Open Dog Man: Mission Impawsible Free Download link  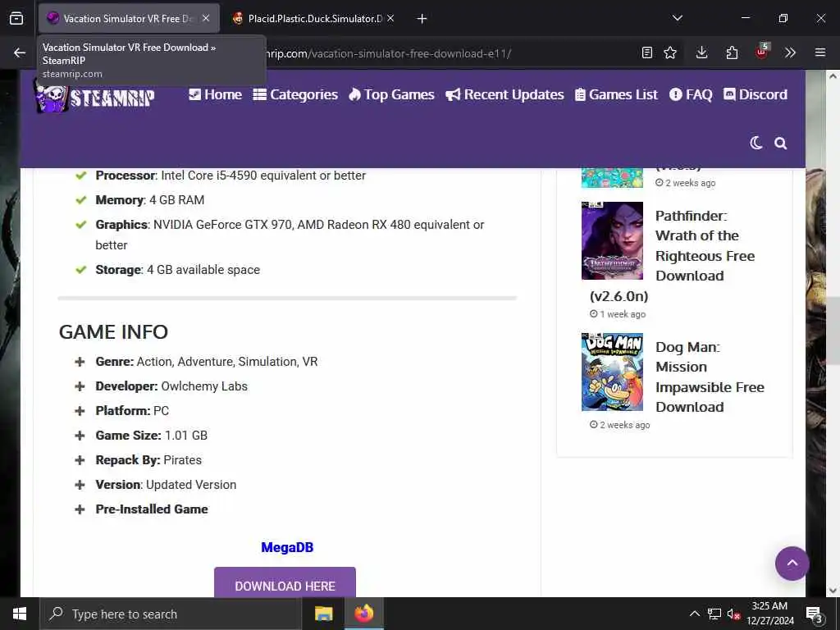click(710, 377)
